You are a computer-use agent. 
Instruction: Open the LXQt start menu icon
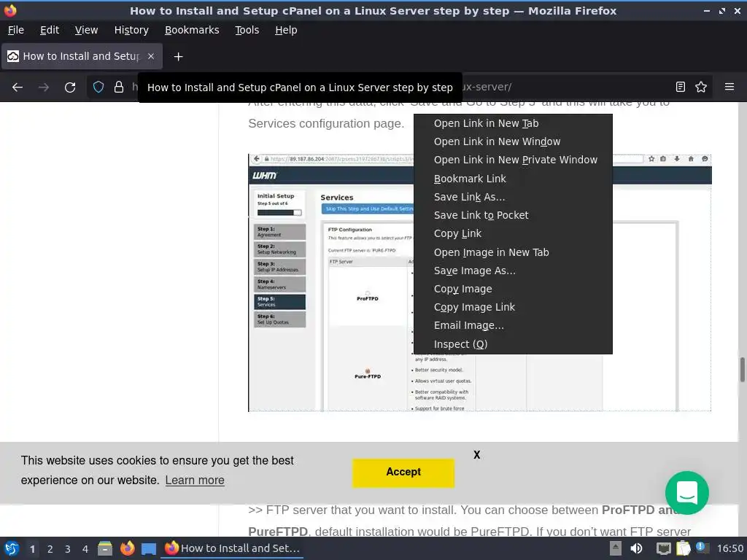click(x=12, y=548)
